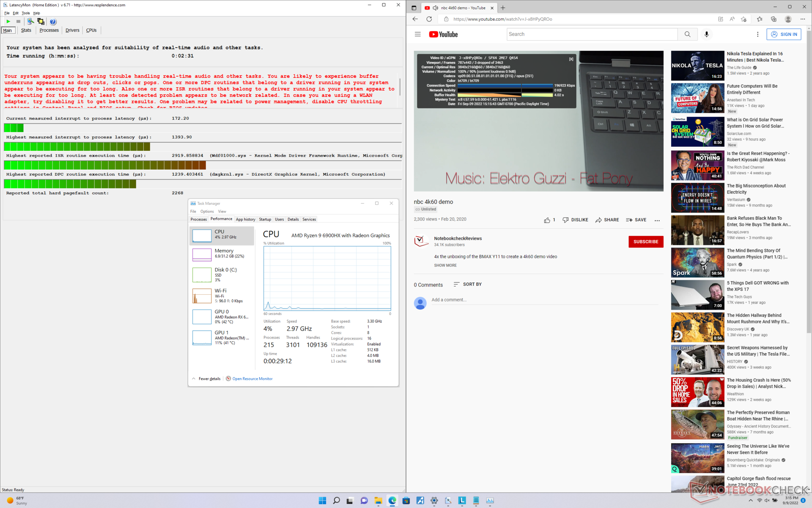The width and height of the screenshot is (812, 508).
Task: Refresh the browser page
Action: click(429, 19)
